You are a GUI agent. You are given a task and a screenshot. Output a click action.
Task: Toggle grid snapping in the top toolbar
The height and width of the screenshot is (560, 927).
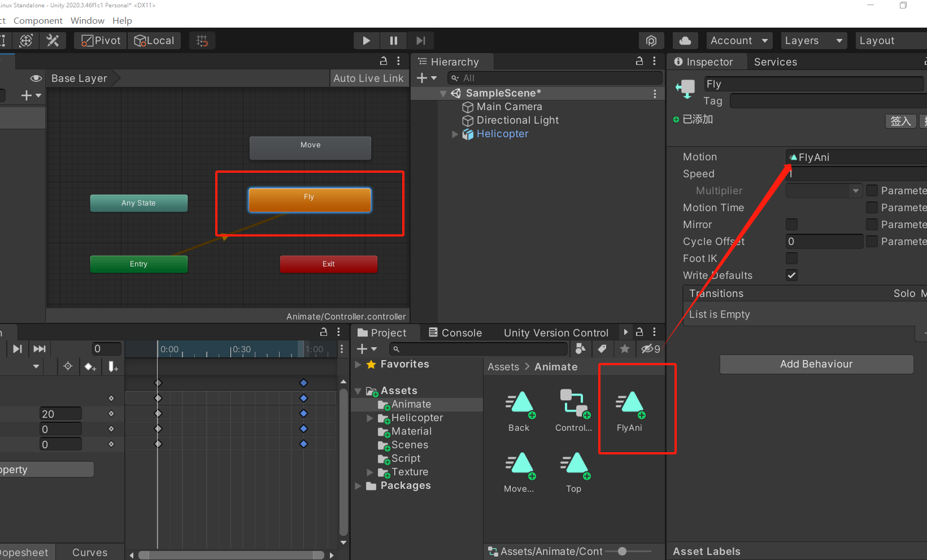point(202,40)
